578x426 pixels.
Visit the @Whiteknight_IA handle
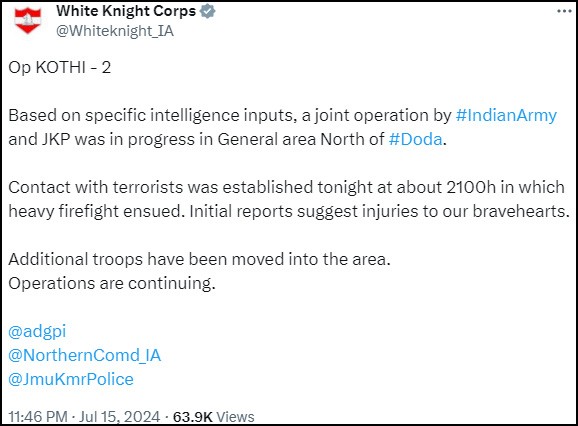point(115,31)
